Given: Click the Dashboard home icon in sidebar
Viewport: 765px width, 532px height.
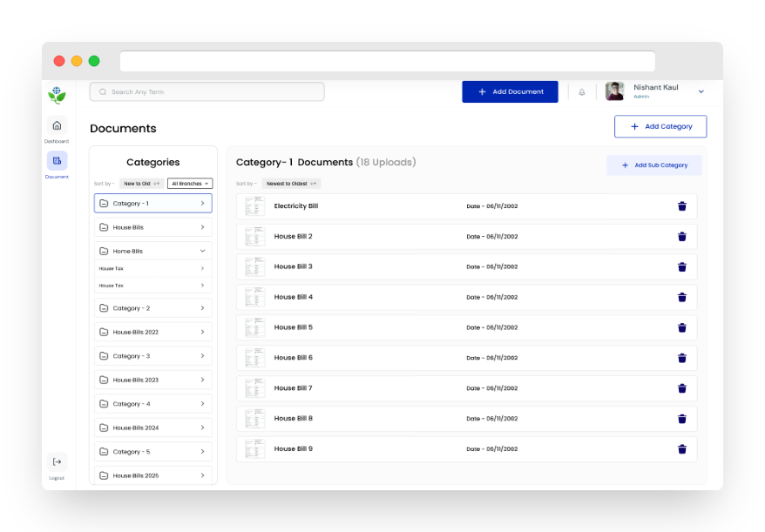Looking at the screenshot, I should tap(57, 125).
